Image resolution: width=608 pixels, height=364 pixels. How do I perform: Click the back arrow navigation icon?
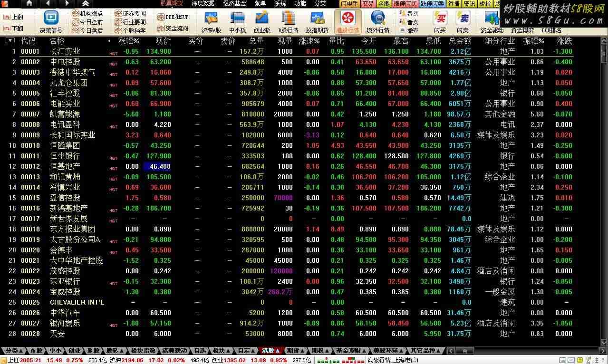click(48, 3)
